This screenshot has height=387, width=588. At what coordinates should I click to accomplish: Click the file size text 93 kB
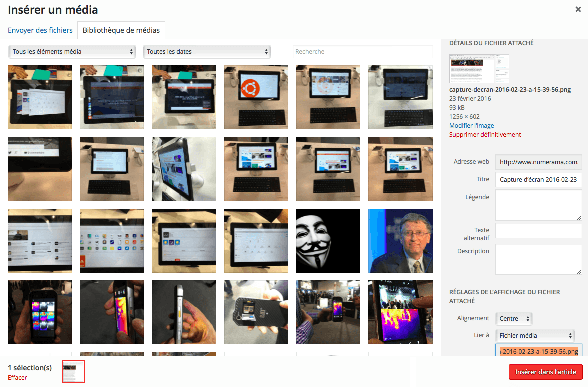pos(457,108)
